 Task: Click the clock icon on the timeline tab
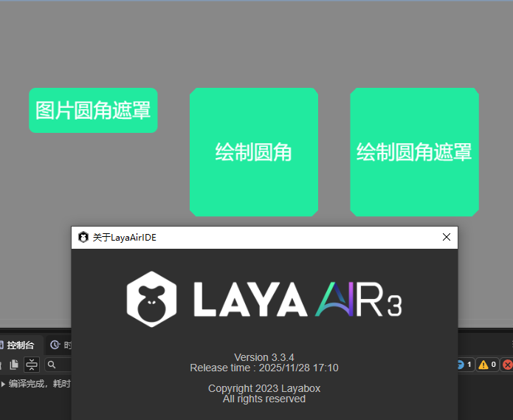click(55, 345)
